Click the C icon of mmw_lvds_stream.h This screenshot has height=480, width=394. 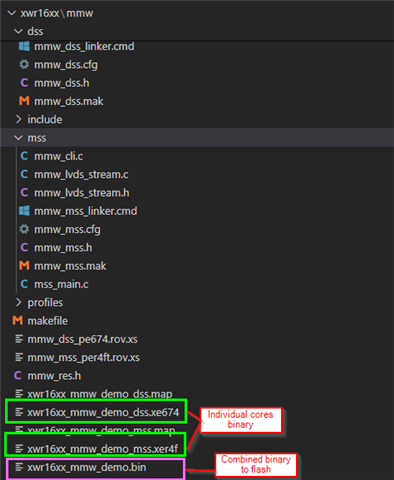(24, 192)
